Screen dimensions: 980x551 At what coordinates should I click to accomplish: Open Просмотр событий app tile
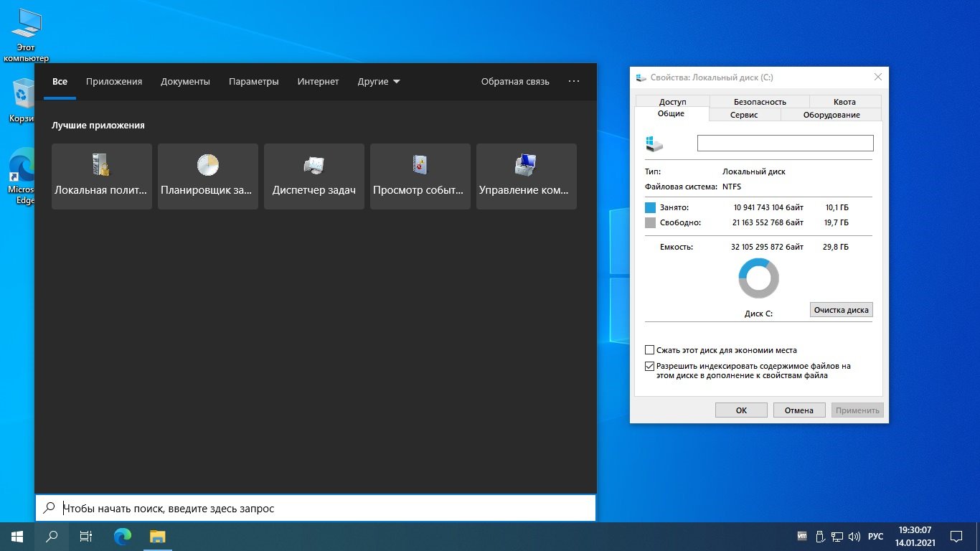click(x=420, y=176)
